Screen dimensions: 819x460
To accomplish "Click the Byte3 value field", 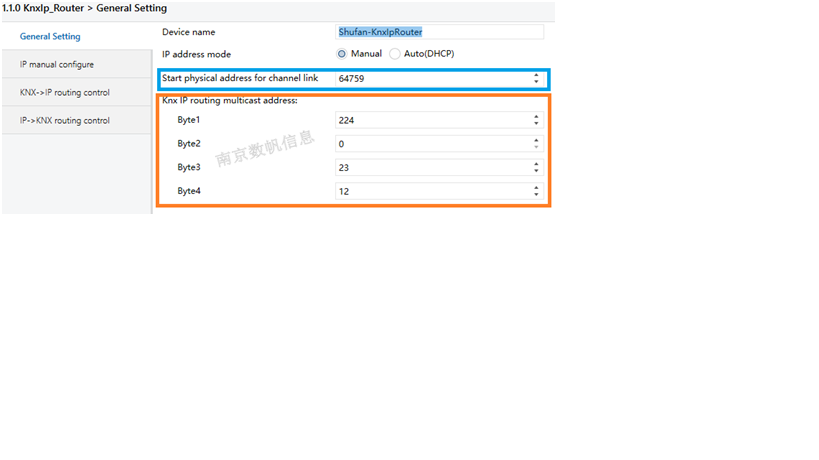I will click(x=430, y=168).
